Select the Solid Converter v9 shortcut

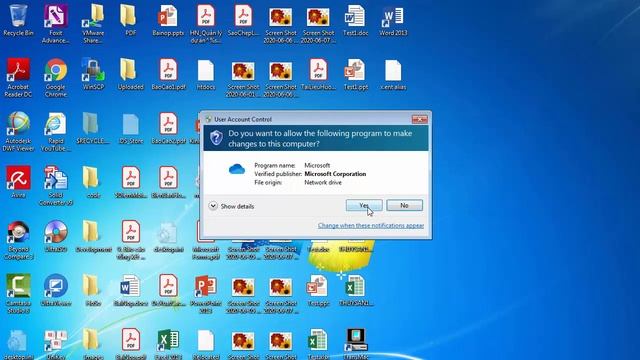(x=56, y=185)
